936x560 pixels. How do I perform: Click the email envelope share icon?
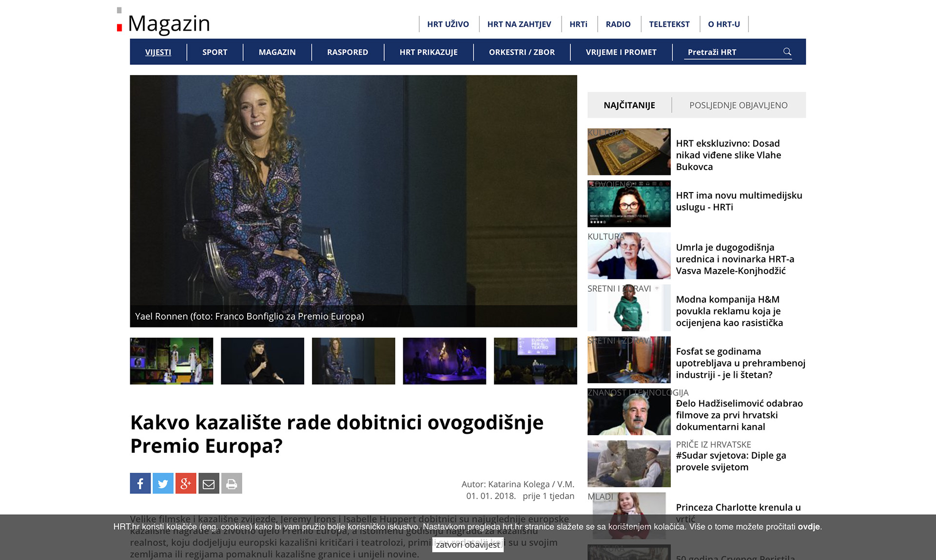tap(209, 483)
